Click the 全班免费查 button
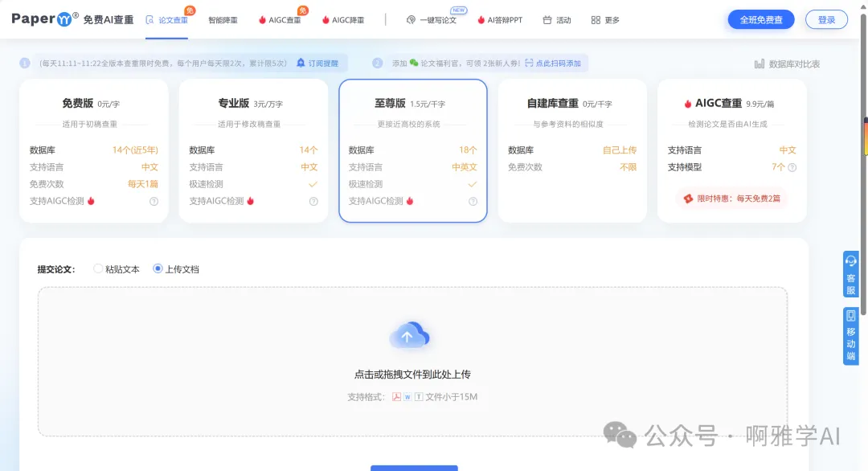The image size is (868, 471). (760, 19)
